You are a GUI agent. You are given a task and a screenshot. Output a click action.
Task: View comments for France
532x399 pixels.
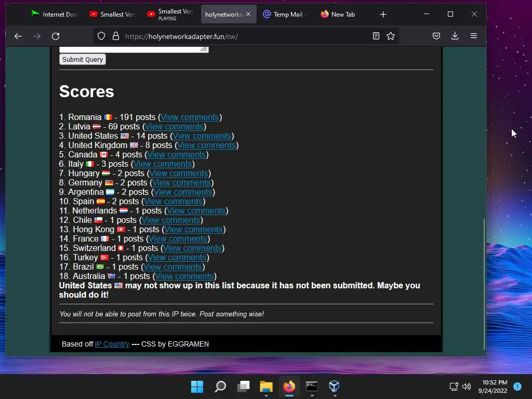coord(178,239)
